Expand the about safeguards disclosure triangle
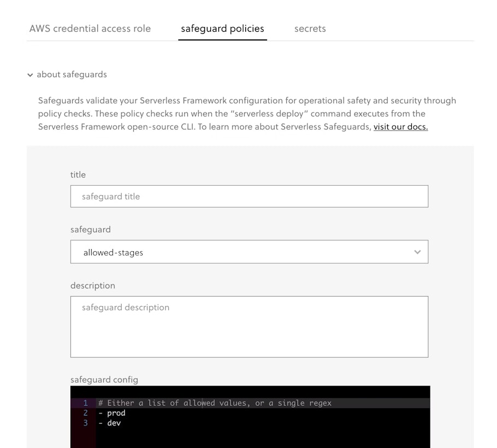This screenshot has height=448, width=497. pyautogui.click(x=31, y=75)
